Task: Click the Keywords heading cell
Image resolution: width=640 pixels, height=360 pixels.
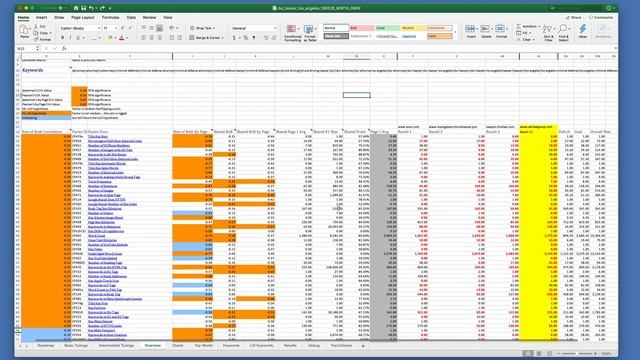Action: (46, 70)
